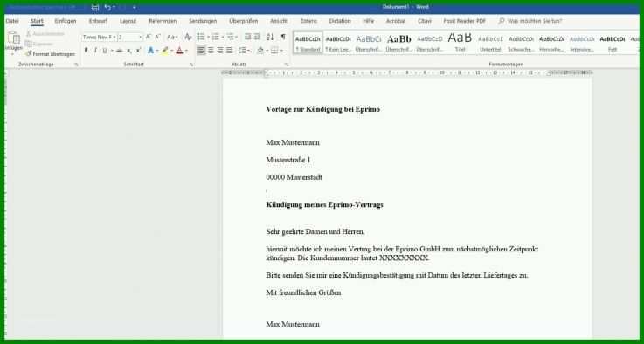644x344 pixels.
Task: Click the justify alignment icon
Action: click(230, 51)
